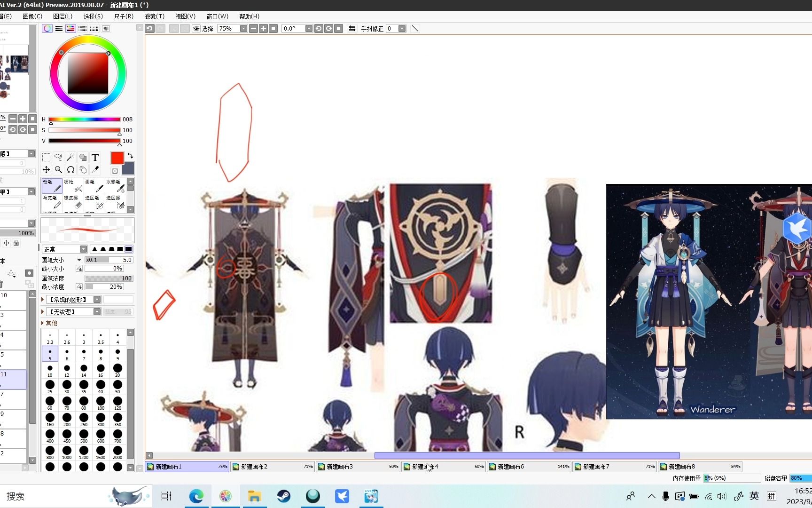Click the Undo button in toolbar

[149, 28]
